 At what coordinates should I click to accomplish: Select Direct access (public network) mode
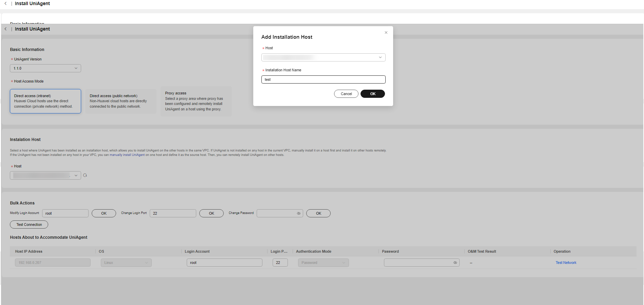click(x=121, y=101)
